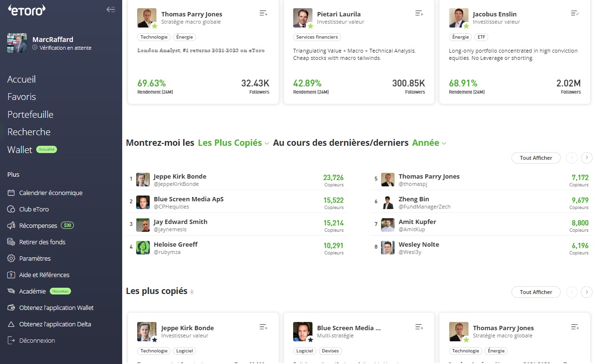This screenshot has width=595, height=364.
Task: Click the Retirer des fonds icon
Action: tap(12, 242)
